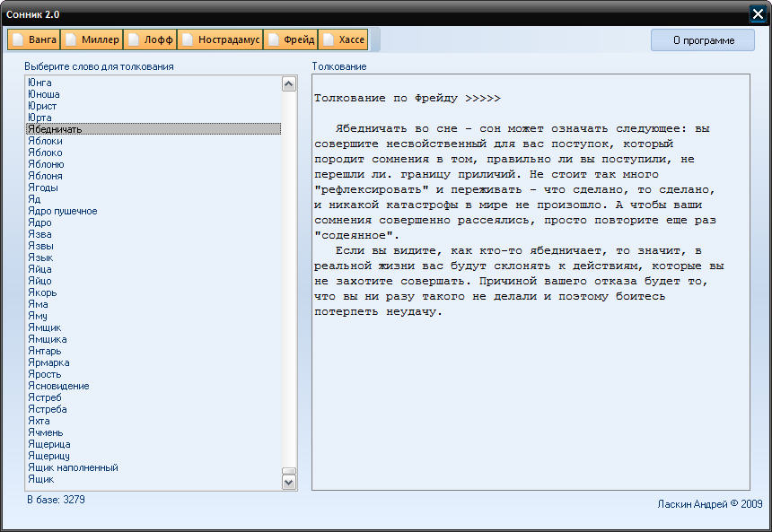Click the word Якорь in list
Screen dimensions: 772x532
(42, 292)
